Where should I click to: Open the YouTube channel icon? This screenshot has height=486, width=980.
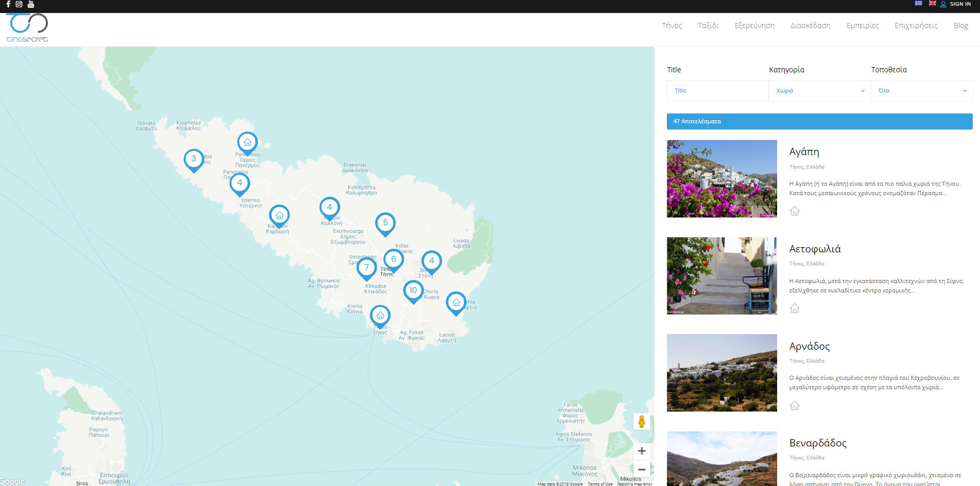click(x=31, y=4)
